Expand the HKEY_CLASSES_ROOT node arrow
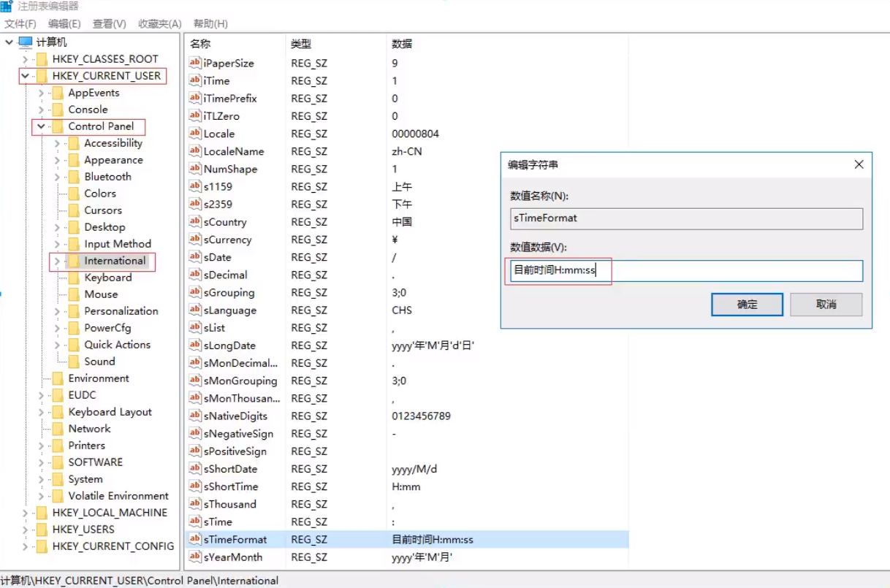The image size is (890, 588). click(x=26, y=59)
